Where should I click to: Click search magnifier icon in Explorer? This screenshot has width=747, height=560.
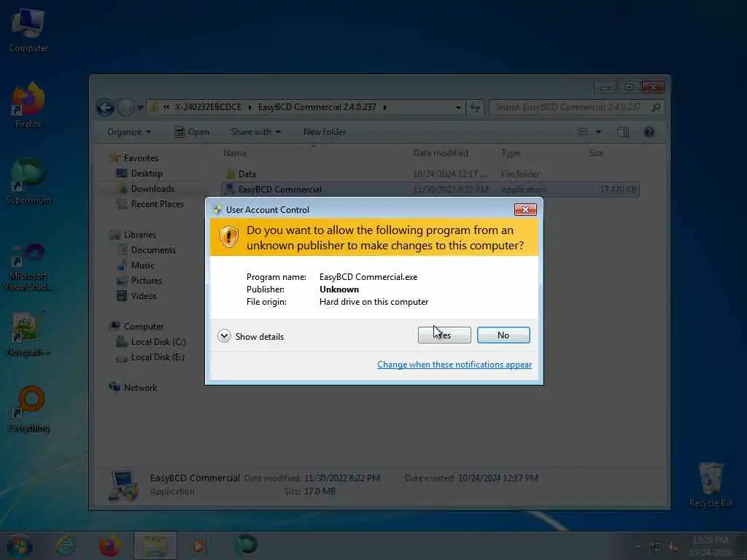point(656,107)
